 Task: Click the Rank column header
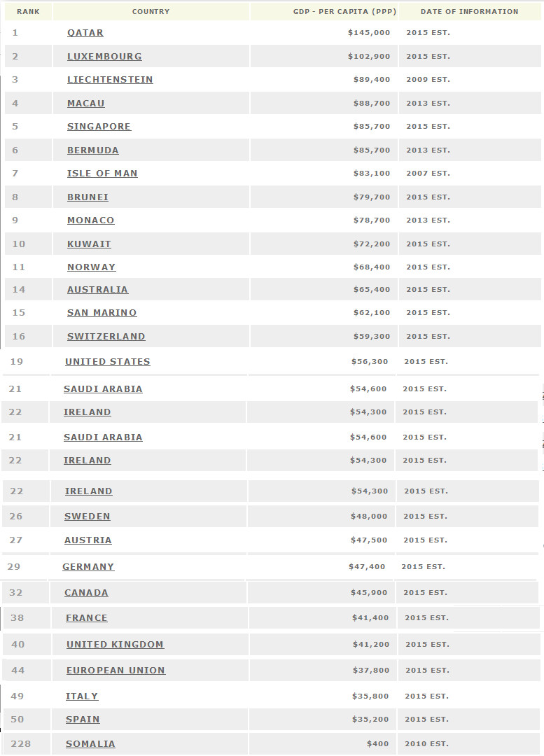[29, 12]
